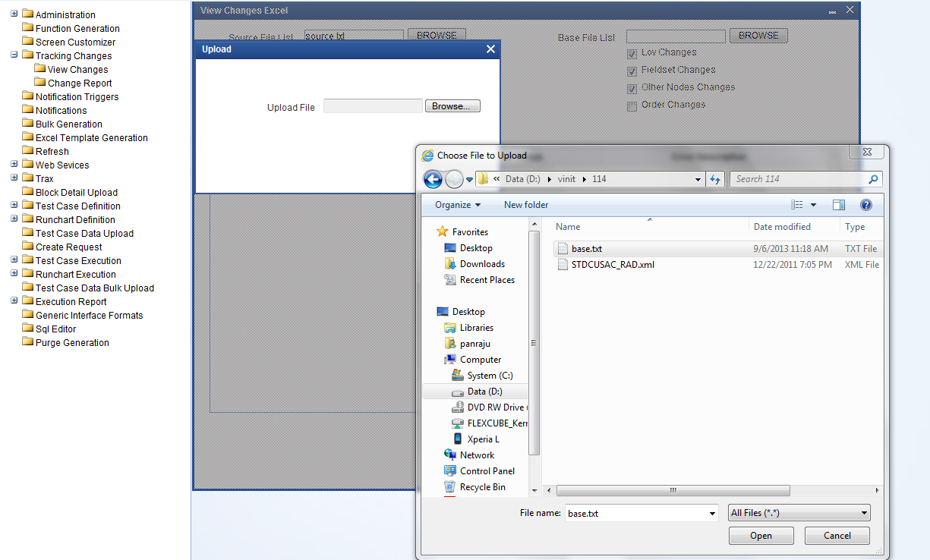Click the search magnifier in Search 114 box

[873, 179]
